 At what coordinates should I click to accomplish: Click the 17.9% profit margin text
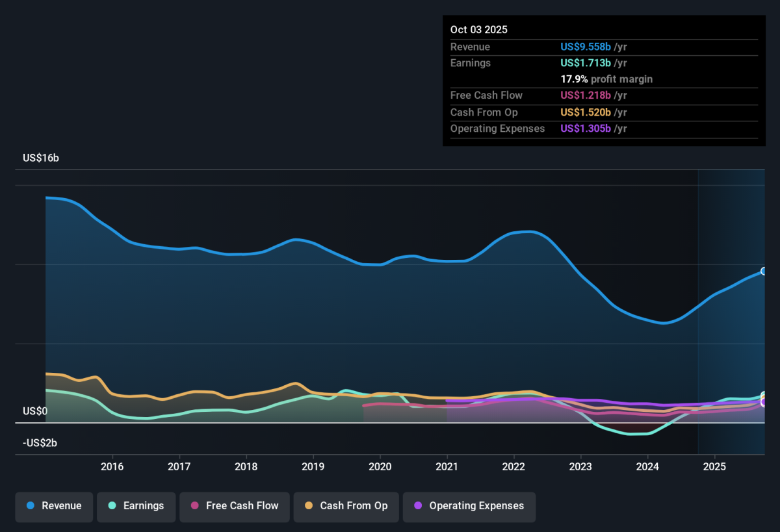click(x=606, y=79)
